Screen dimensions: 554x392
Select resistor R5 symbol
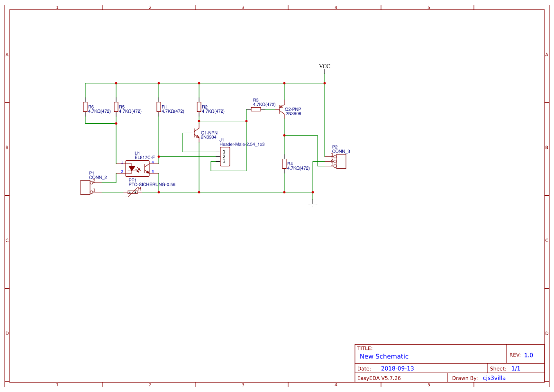(x=116, y=107)
